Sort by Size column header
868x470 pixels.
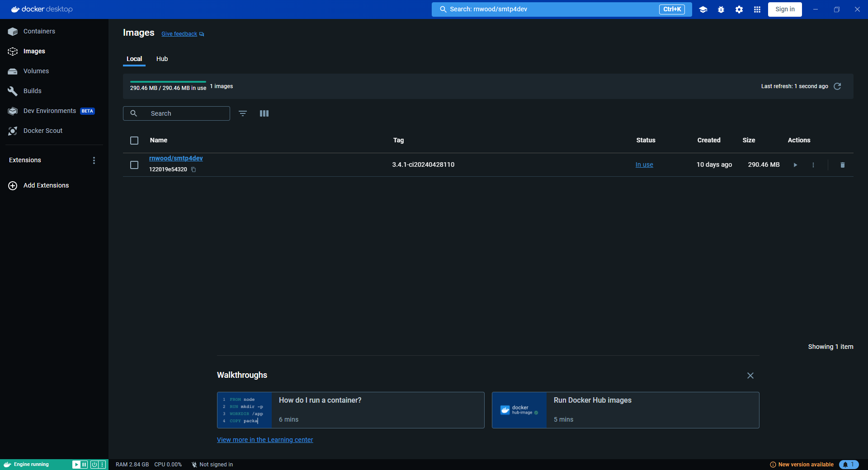(749, 141)
